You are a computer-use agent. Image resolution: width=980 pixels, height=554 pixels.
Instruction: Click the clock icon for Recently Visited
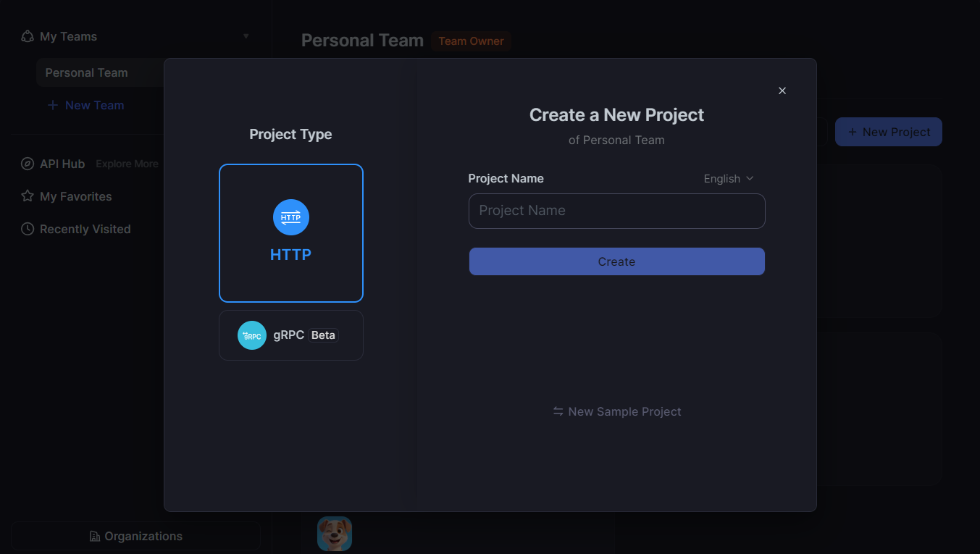coord(26,229)
